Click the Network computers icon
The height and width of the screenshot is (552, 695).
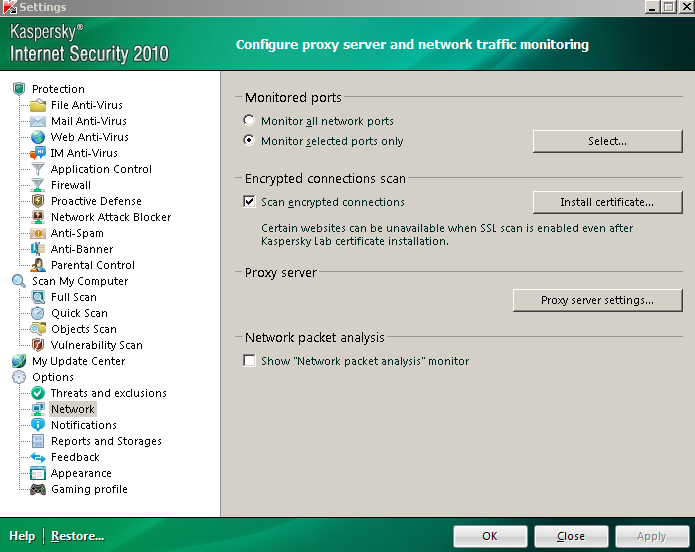point(38,409)
